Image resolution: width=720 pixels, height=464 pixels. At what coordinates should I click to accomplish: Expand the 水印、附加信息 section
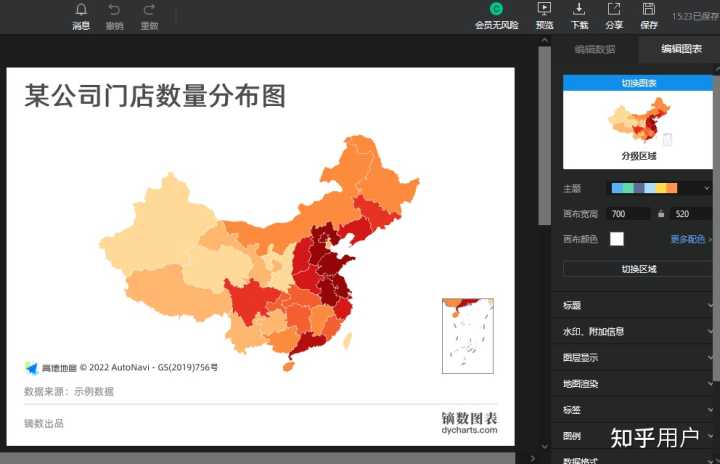[636, 332]
